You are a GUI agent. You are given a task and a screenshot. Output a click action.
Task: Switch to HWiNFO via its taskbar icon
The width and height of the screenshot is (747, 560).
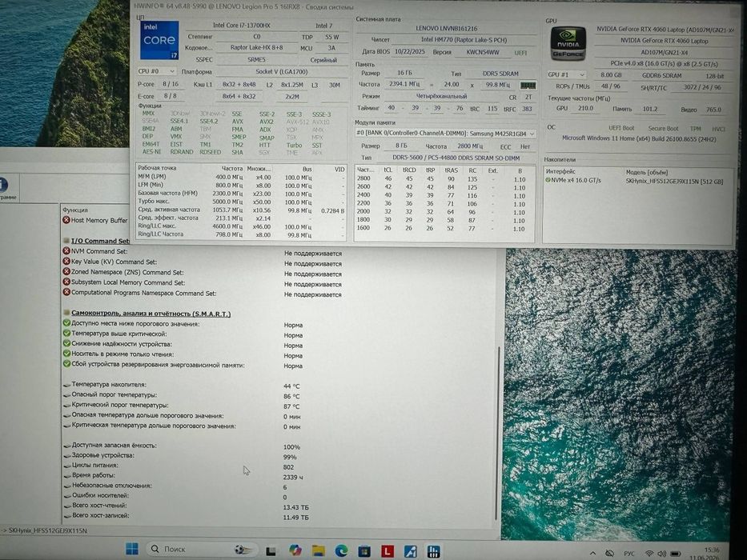click(433, 552)
